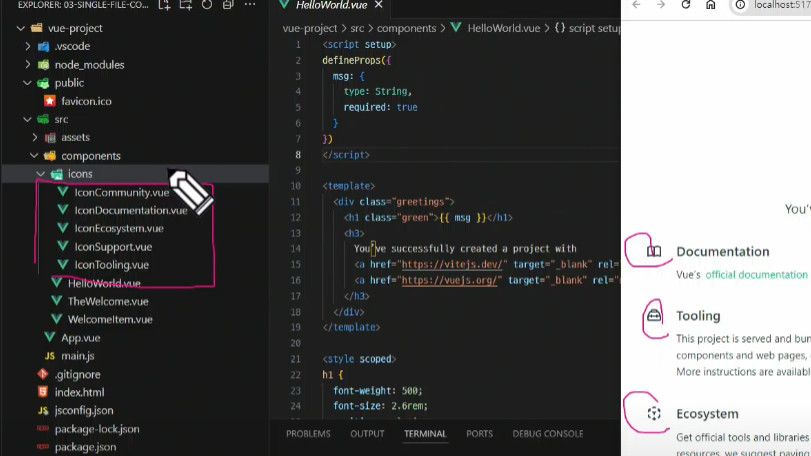Image resolution: width=811 pixels, height=456 pixels.
Task: Open the official documentation link
Action: (756, 275)
